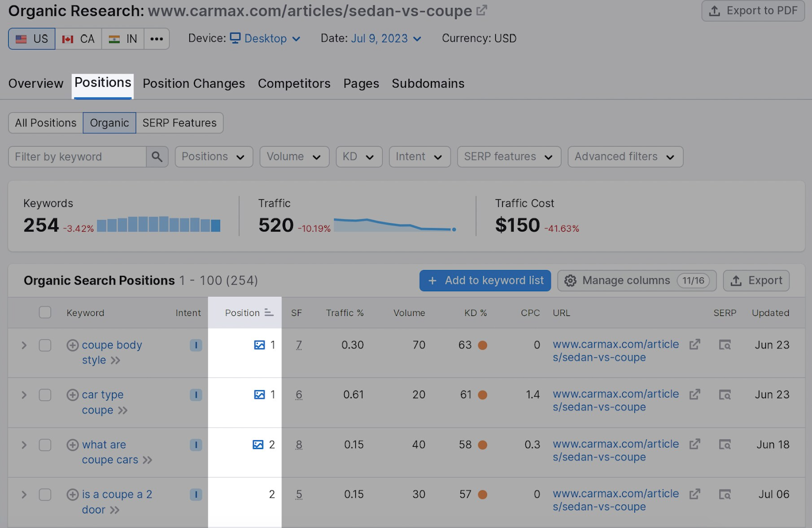This screenshot has height=528, width=812.
Task: Click the orange KD dot for 'coupe body style'
Action: [483, 345]
